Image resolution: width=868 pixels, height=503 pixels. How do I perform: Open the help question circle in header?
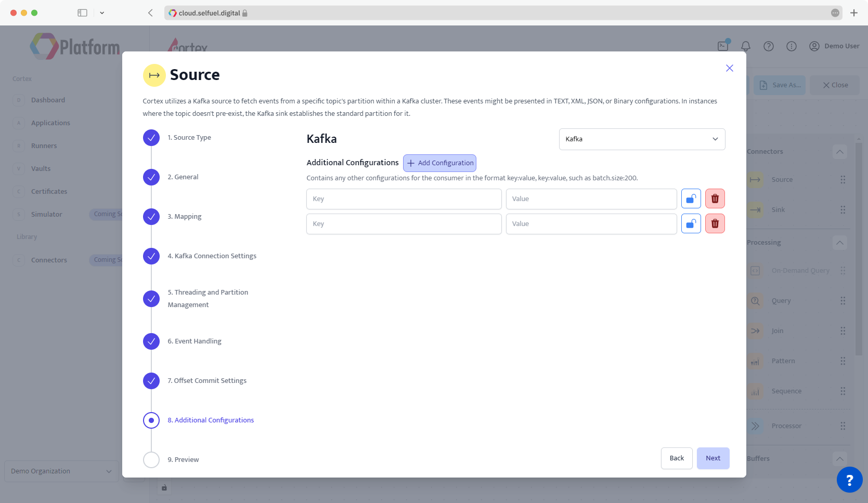coord(769,46)
